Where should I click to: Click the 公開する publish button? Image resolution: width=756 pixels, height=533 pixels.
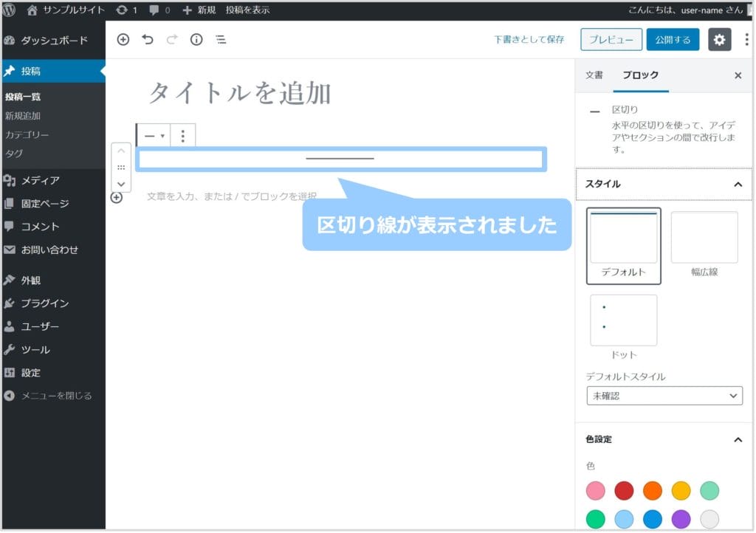coord(673,40)
